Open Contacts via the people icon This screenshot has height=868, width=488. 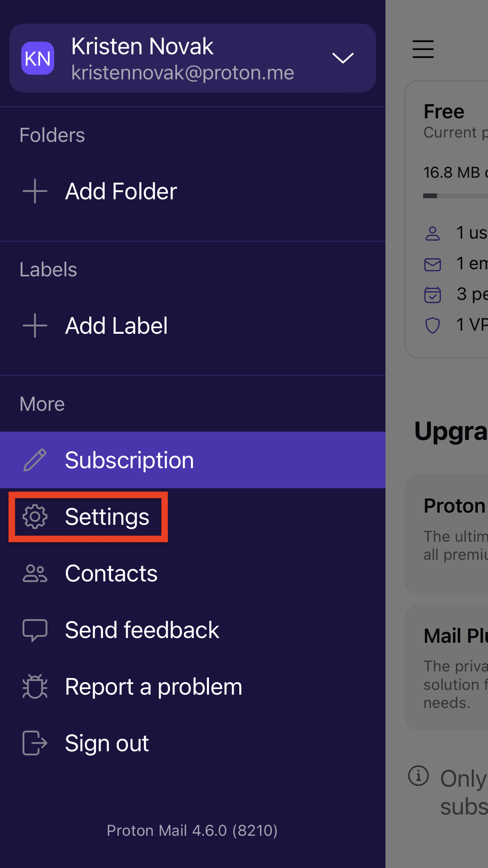point(35,573)
